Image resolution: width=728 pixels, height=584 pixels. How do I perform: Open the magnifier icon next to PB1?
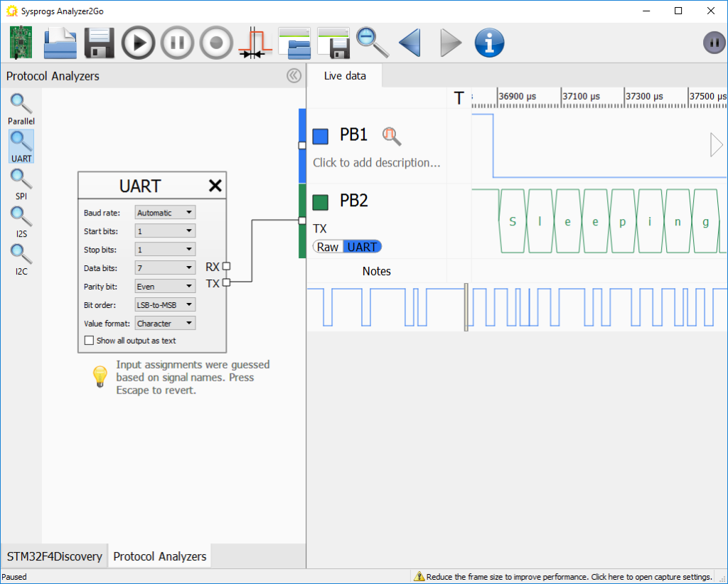click(390, 135)
